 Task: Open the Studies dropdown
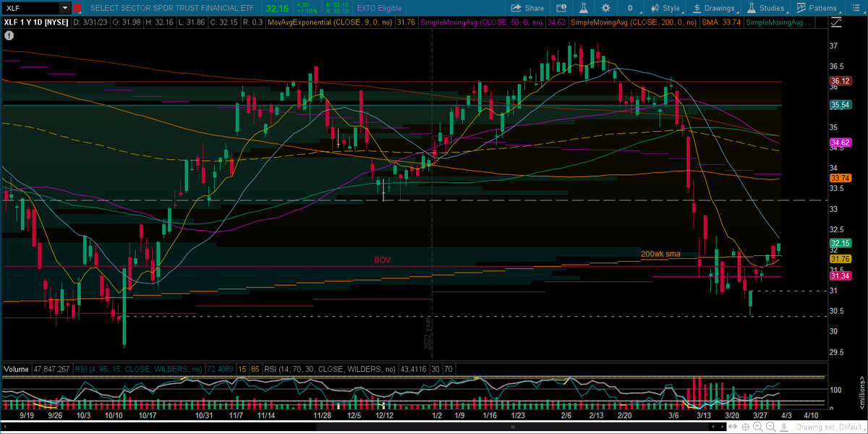766,8
